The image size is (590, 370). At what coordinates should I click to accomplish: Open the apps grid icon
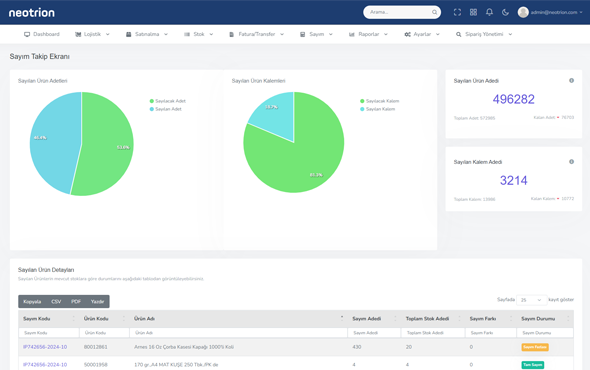click(473, 12)
